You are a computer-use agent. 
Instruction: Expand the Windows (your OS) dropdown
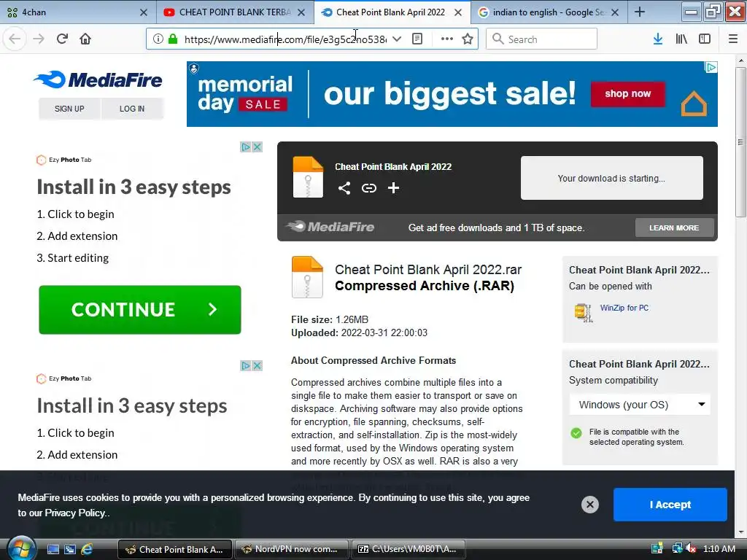(640, 405)
